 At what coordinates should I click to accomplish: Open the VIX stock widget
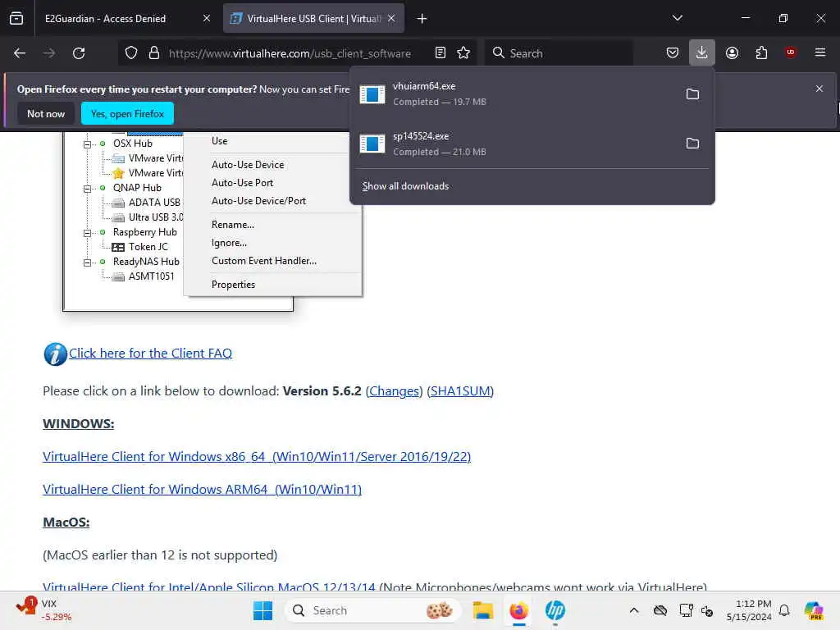pos(44,610)
